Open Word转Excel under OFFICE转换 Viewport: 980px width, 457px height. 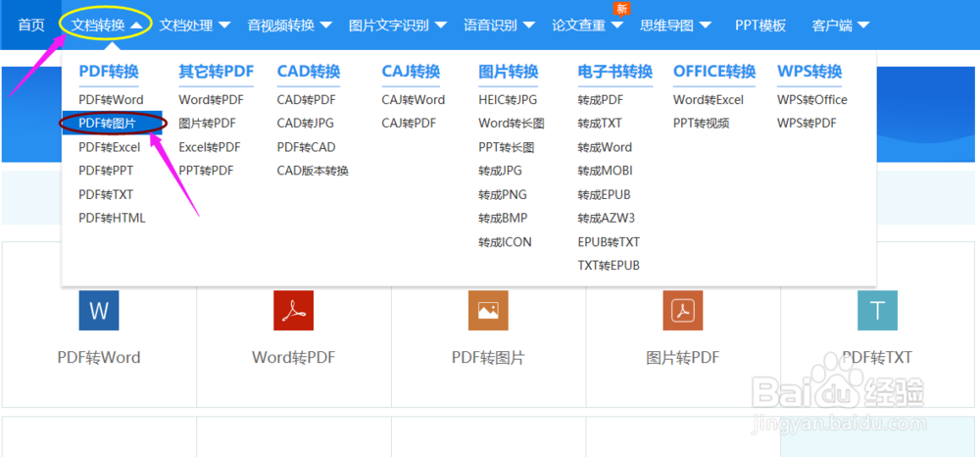tap(709, 99)
